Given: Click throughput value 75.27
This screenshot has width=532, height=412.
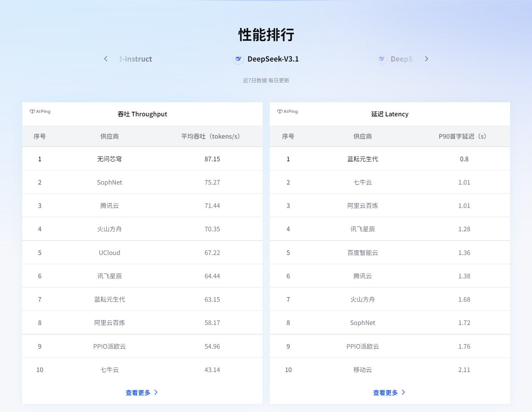Looking at the screenshot, I should click(x=212, y=182).
